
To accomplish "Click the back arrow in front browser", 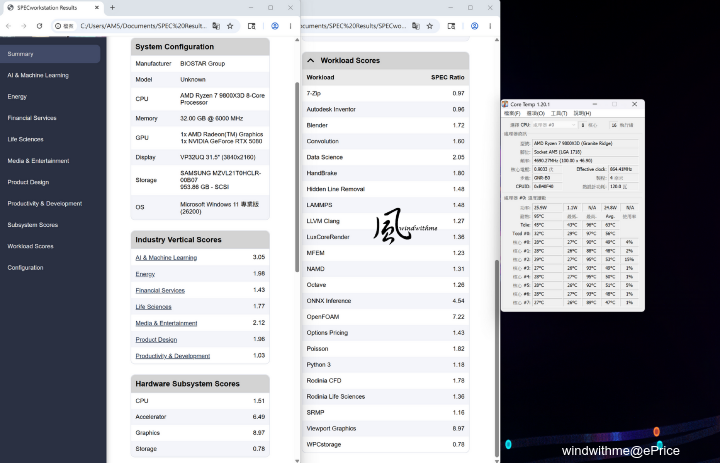I will (8, 26).
